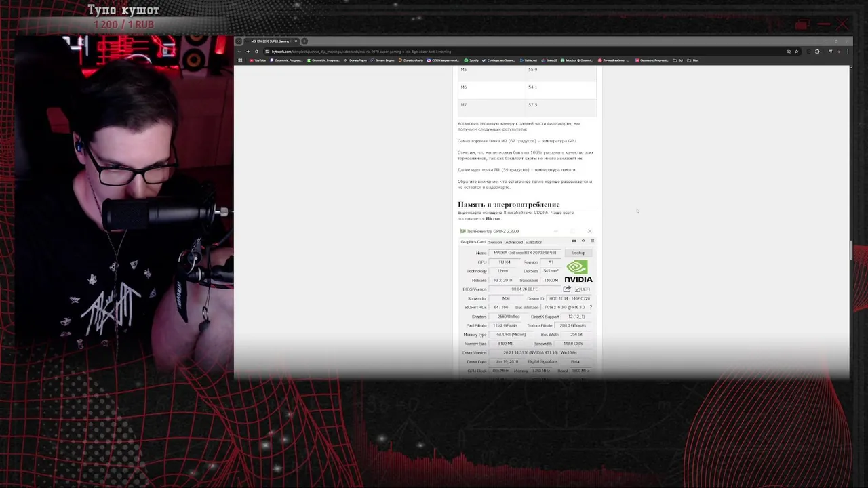Open the Moobot bookmark

coord(577,60)
